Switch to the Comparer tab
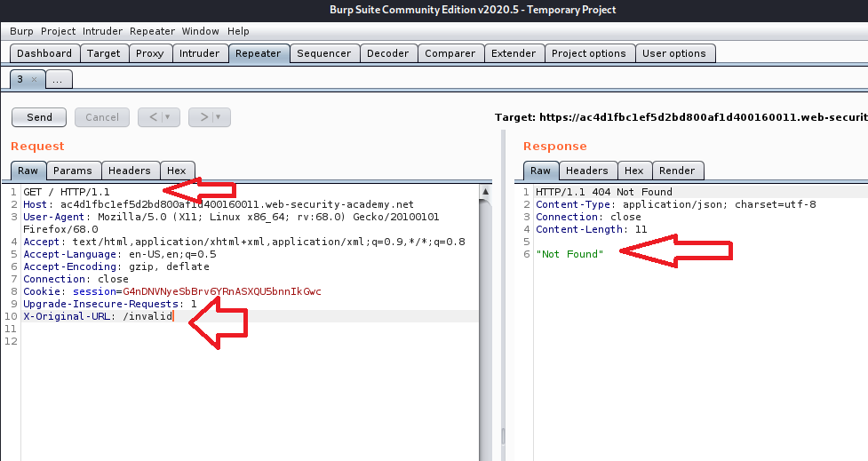This screenshot has height=461, width=868. pyautogui.click(x=450, y=53)
